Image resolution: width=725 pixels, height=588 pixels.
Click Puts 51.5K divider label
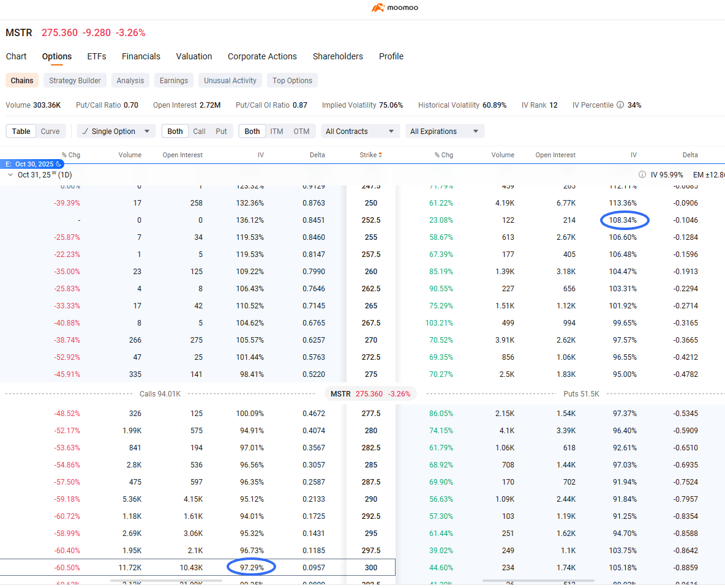581,394
